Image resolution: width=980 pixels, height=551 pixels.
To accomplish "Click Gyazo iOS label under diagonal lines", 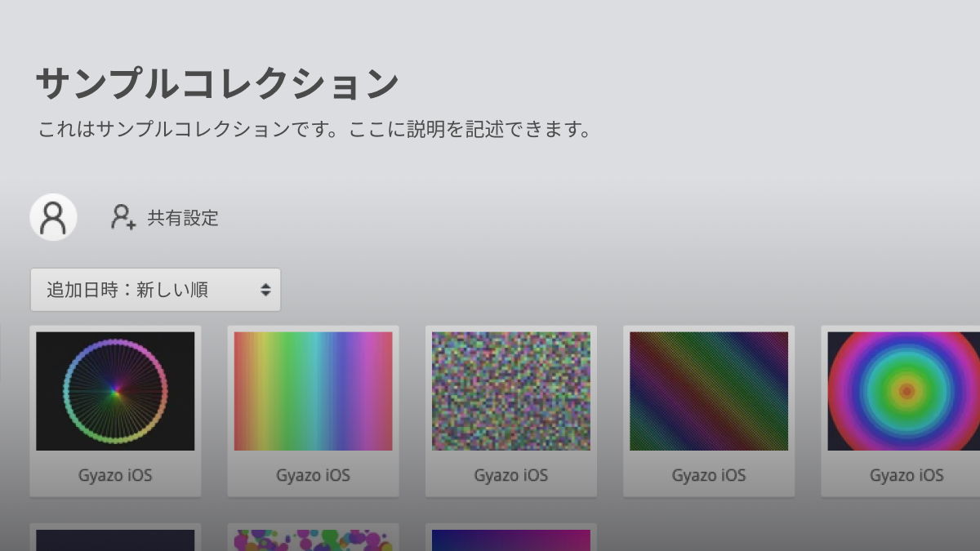I will point(709,475).
